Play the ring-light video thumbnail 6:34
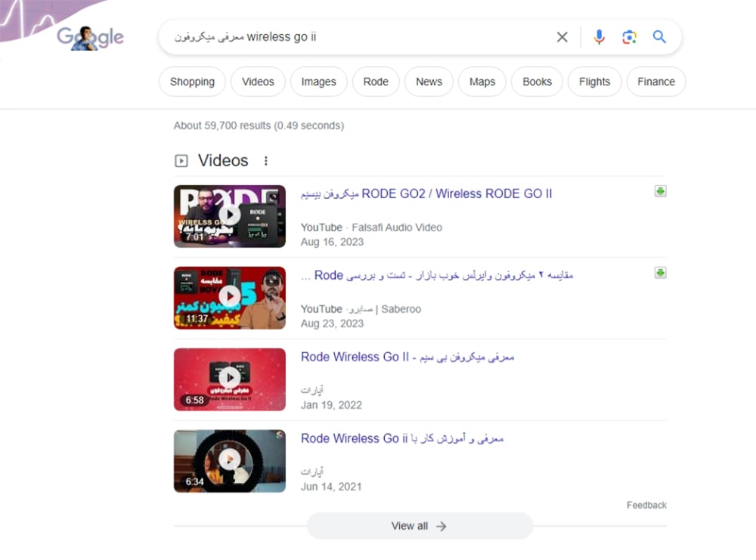Screen dimensions: 756x560 (230, 461)
